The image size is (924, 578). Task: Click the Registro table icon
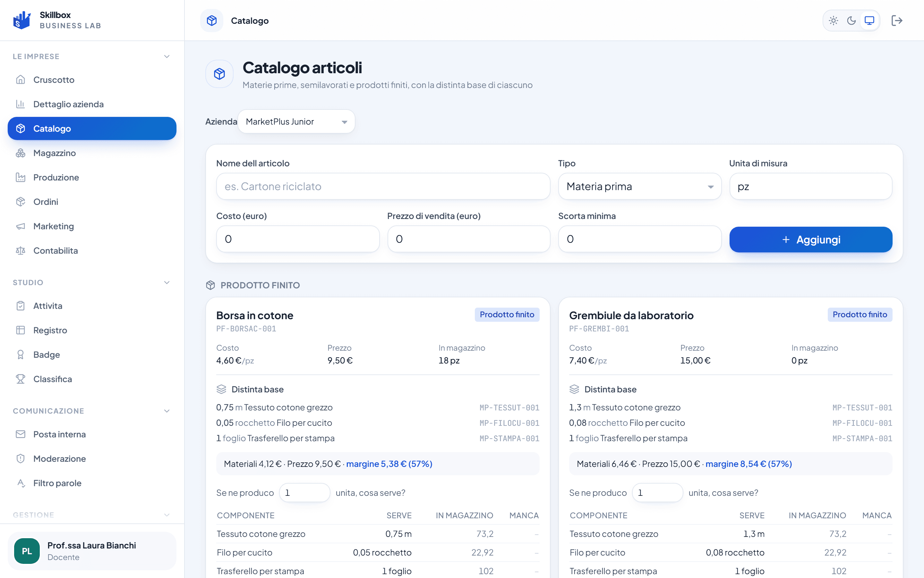click(x=21, y=330)
